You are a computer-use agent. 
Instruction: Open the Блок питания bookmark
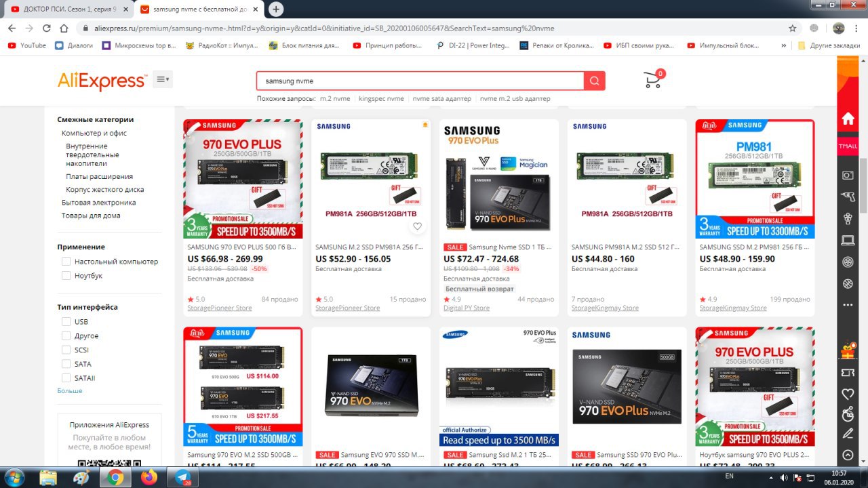tap(304, 45)
